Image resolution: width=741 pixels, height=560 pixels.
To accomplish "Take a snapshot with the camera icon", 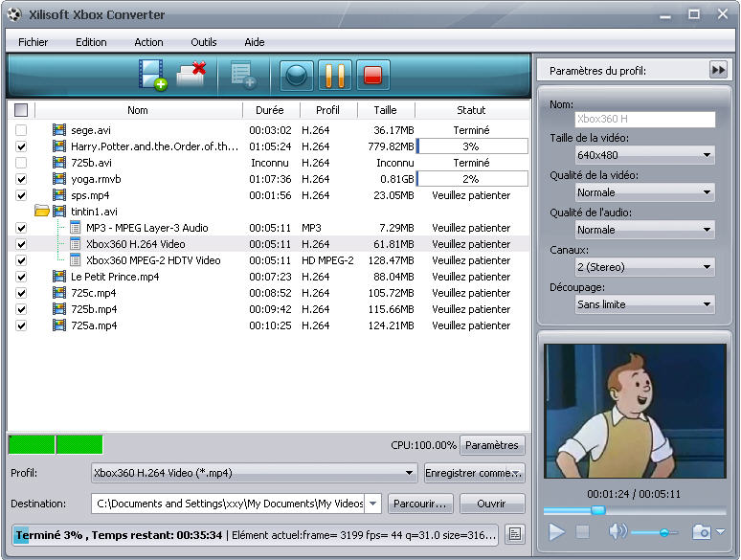I will 702,532.
